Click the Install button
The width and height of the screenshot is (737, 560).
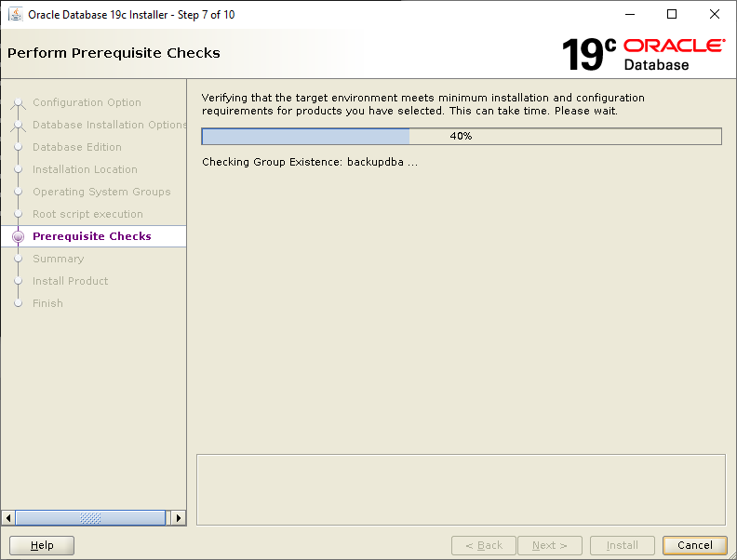pos(623,545)
